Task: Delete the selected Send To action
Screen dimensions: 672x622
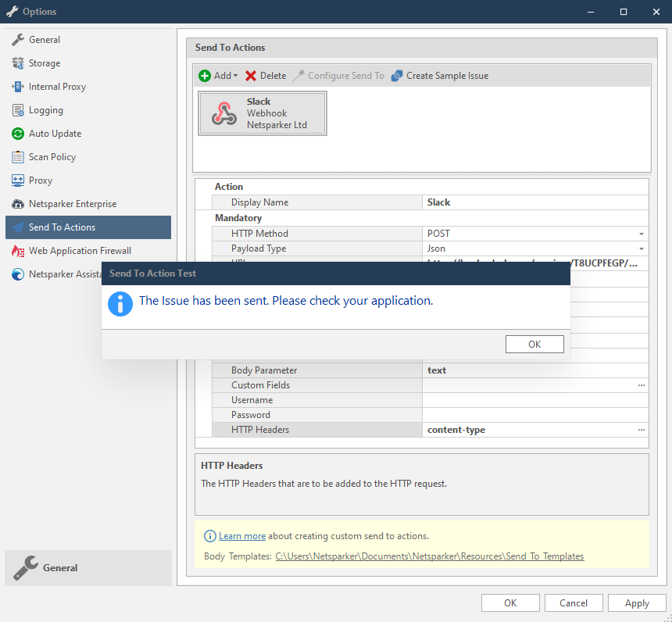Action: coord(265,75)
